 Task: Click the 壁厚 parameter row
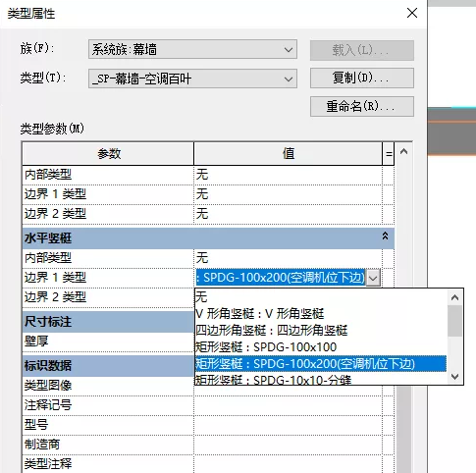point(109,342)
